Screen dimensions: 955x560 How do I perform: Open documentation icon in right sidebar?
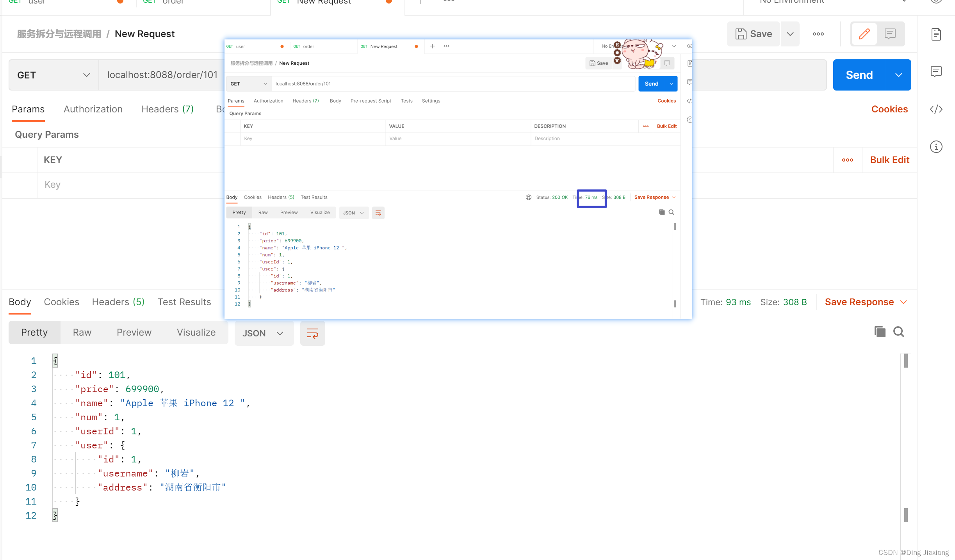point(936,34)
